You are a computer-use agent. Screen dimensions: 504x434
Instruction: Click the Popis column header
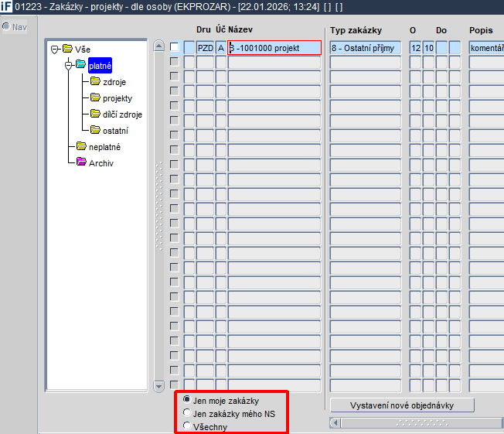pos(481,31)
